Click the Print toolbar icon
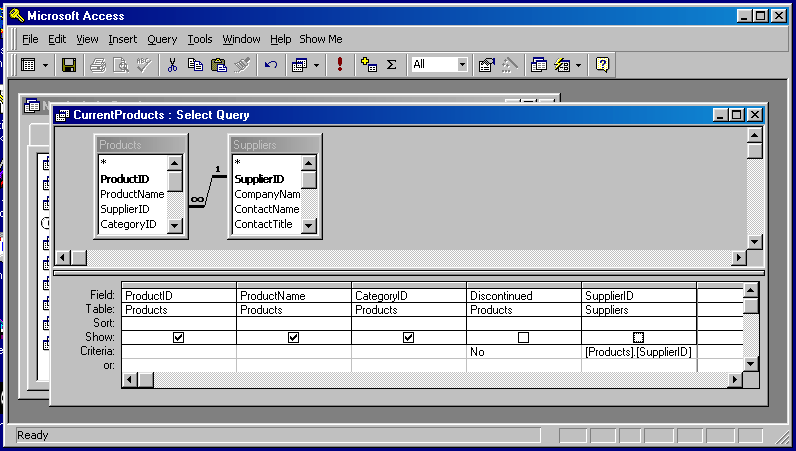 (x=97, y=65)
